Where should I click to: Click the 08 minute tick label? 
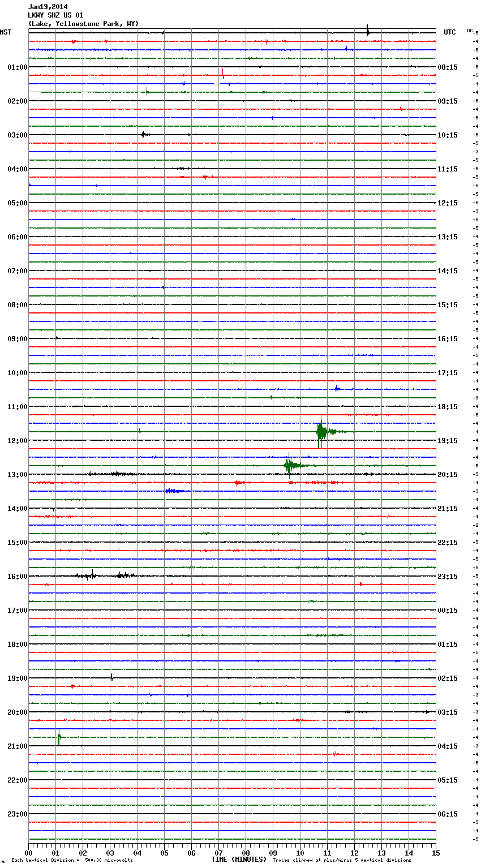[x=246, y=853]
